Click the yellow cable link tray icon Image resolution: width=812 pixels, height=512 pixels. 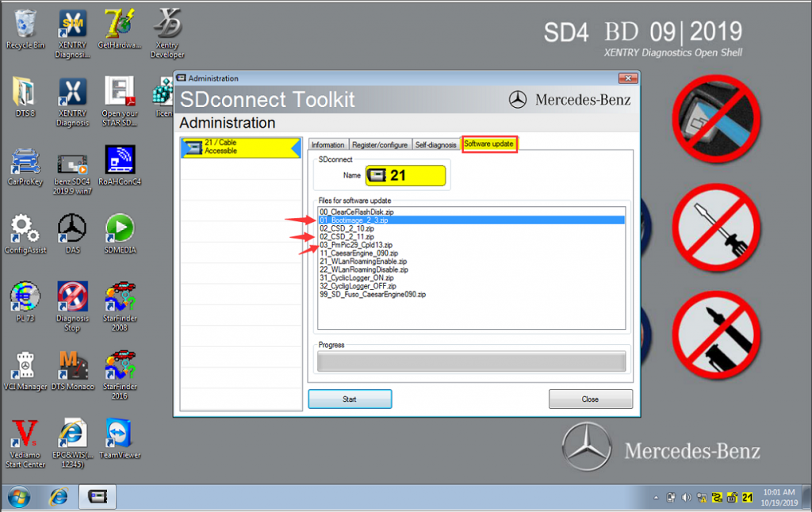717,498
